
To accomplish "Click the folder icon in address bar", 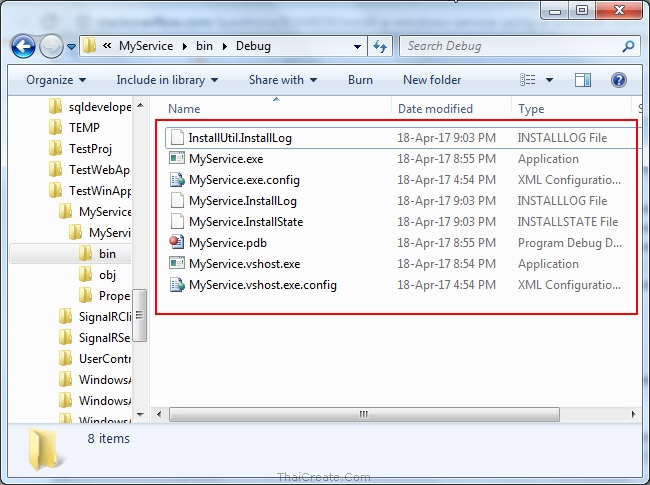I will 90,46.
